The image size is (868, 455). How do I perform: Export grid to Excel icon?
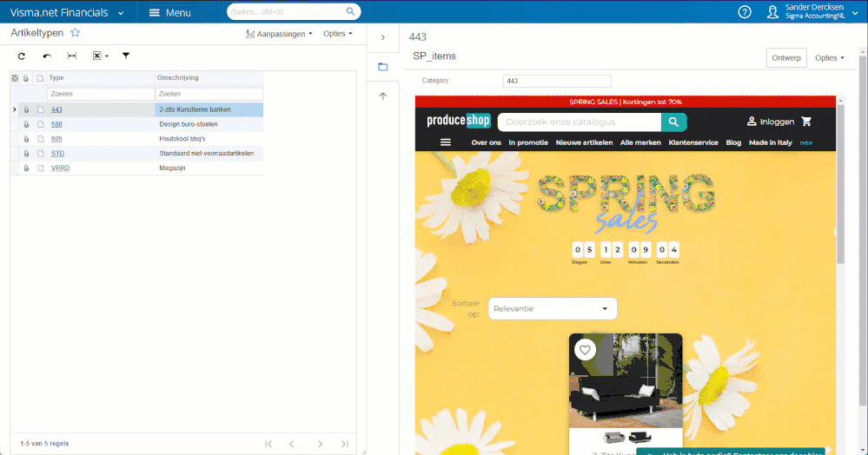click(96, 56)
